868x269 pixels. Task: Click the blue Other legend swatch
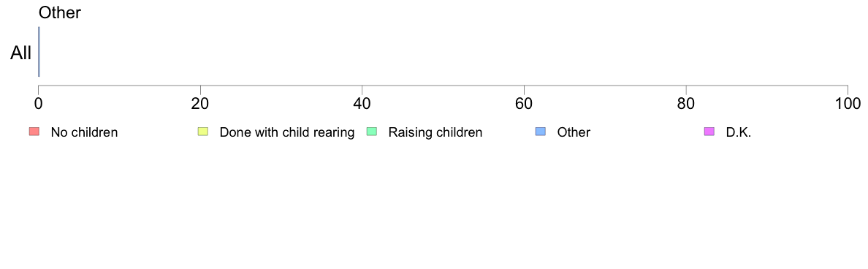pyautogui.click(x=541, y=131)
